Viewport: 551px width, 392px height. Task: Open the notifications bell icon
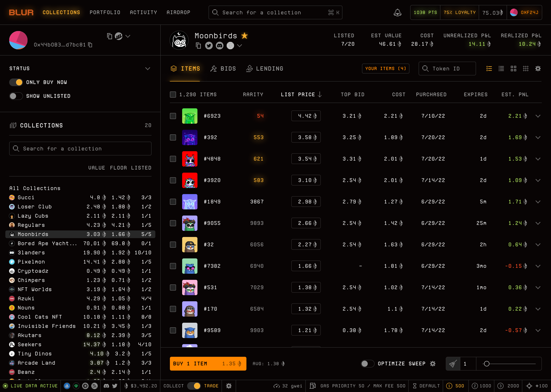click(x=397, y=13)
